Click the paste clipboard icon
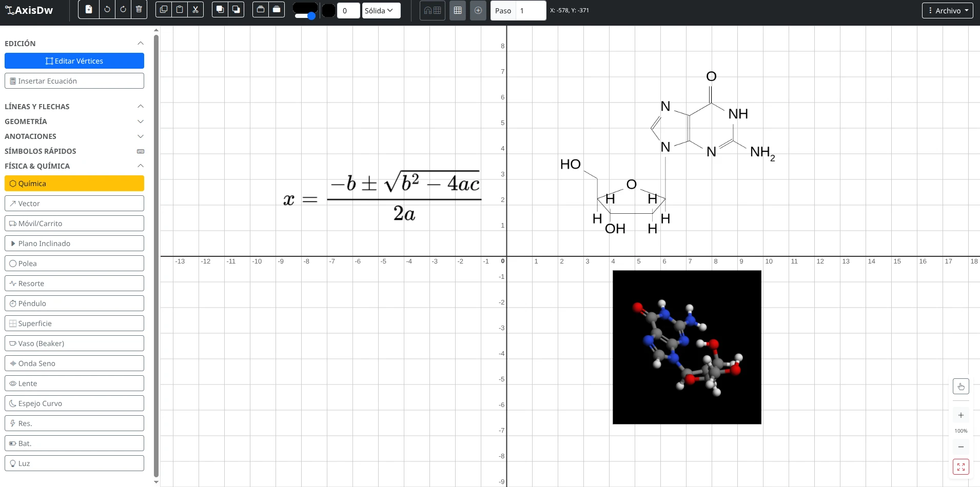The width and height of the screenshot is (980, 487). point(180,10)
